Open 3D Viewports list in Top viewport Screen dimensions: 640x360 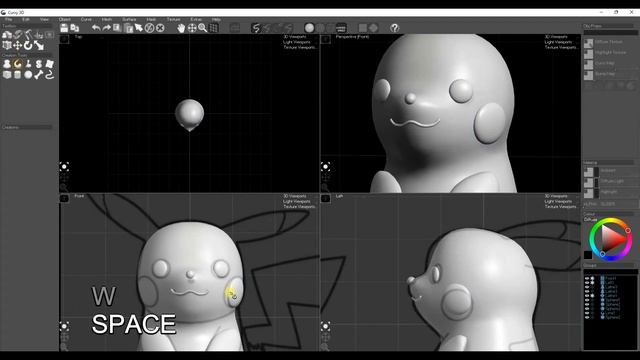295,37
